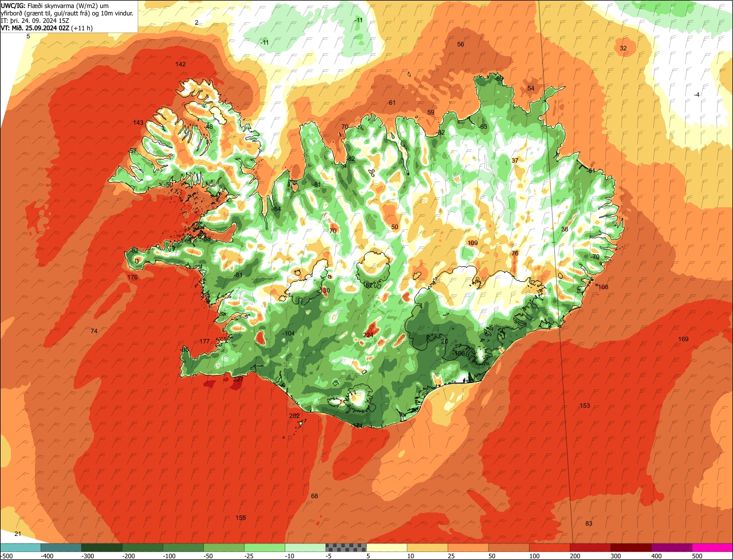Click the map value '202'
Viewport: 733px width, 560px height.
click(x=294, y=416)
